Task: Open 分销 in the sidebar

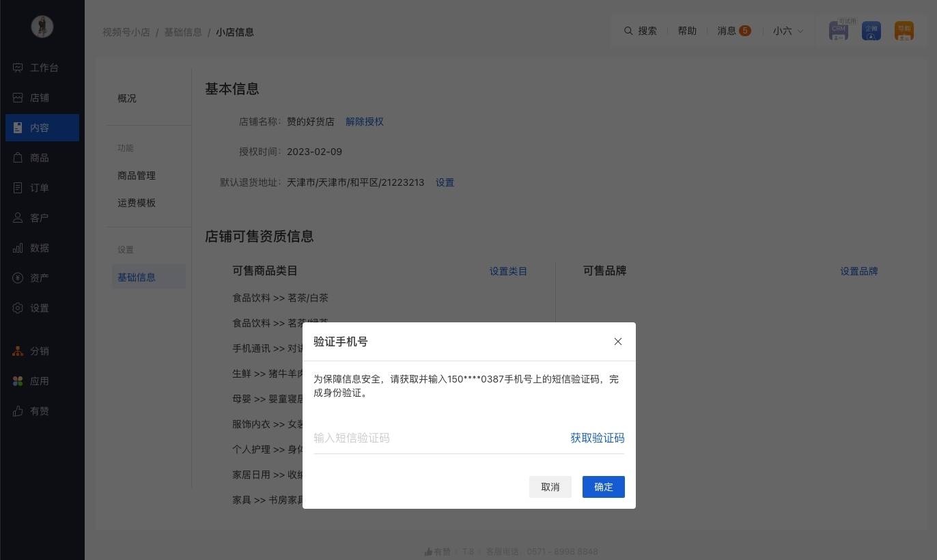Action: pyautogui.click(x=42, y=351)
